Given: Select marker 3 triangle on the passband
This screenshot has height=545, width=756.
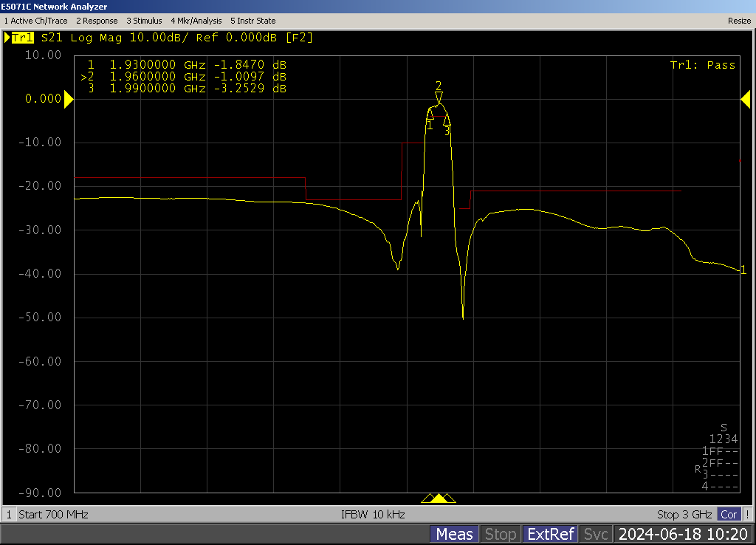Looking at the screenshot, I should pos(447,120).
